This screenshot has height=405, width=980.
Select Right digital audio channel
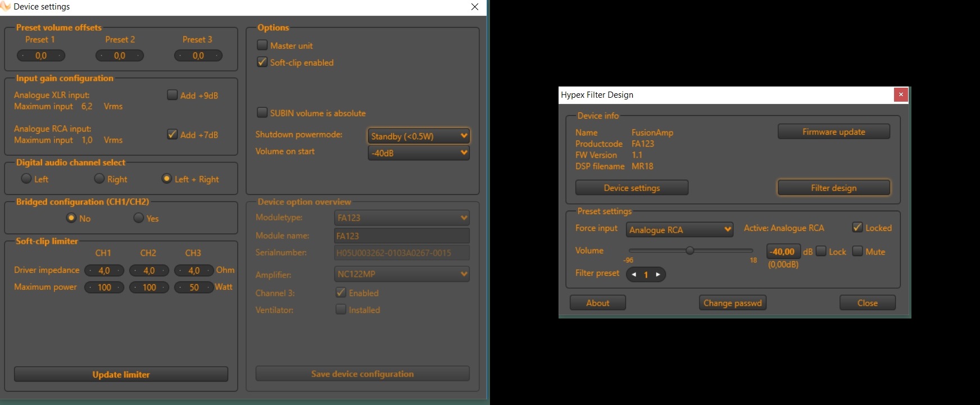[x=99, y=179]
